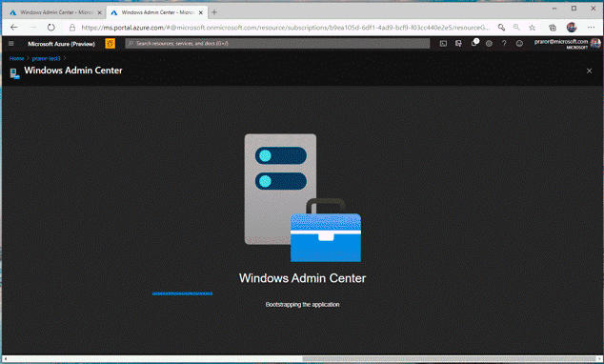604x364 pixels.
Task: Open the notifications bell
Action: pyautogui.click(x=474, y=43)
